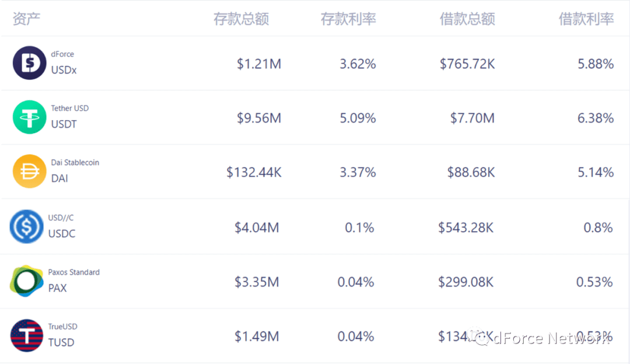
Task: Click USDC deposit total $4.04M
Action: click(x=257, y=228)
